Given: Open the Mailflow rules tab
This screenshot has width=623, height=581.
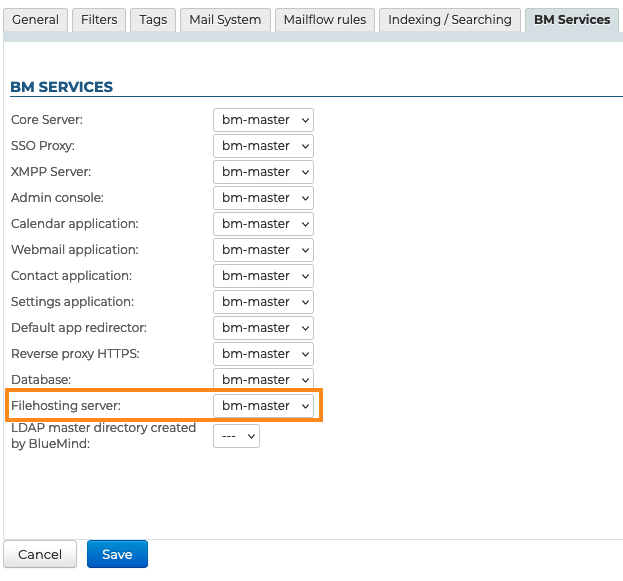Looking at the screenshot, I should point(325,19).
